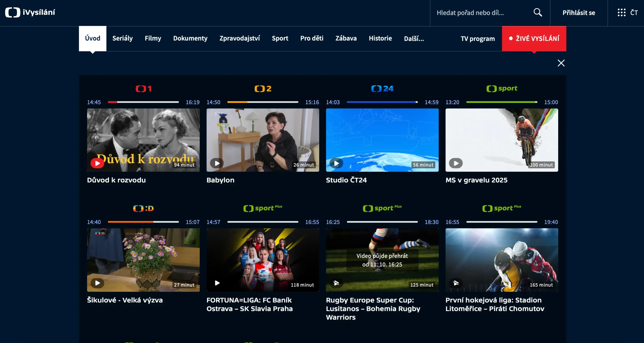Click the ČT :D channel logo
Viewport: 644px width, 343px height.
pyautogui.click(x=143, y=208)
